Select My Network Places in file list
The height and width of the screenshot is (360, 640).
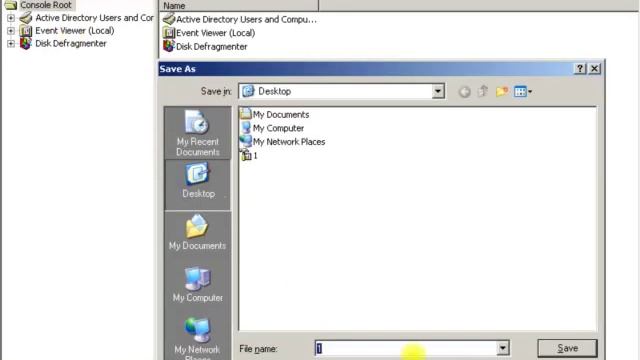click(283, 142)
